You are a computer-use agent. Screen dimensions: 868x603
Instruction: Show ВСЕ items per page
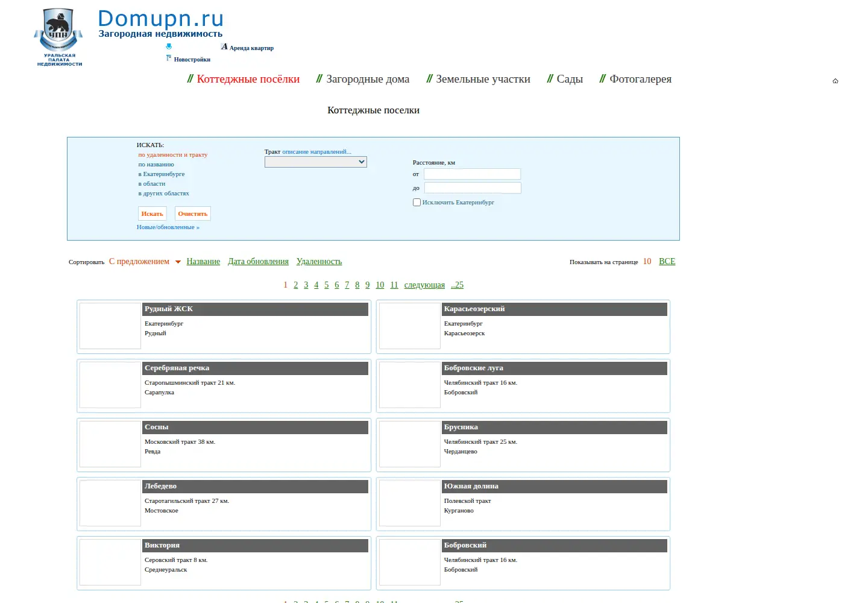(x=667, y=262)
